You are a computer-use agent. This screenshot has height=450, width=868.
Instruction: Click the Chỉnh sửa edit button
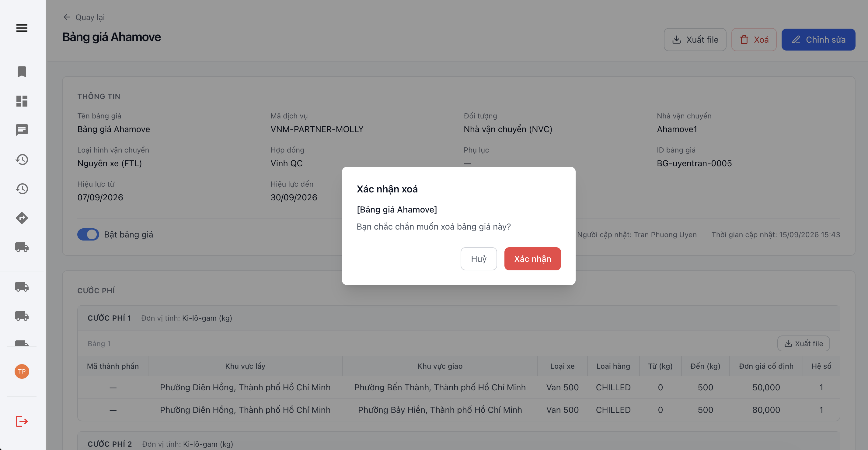[818, 40]
